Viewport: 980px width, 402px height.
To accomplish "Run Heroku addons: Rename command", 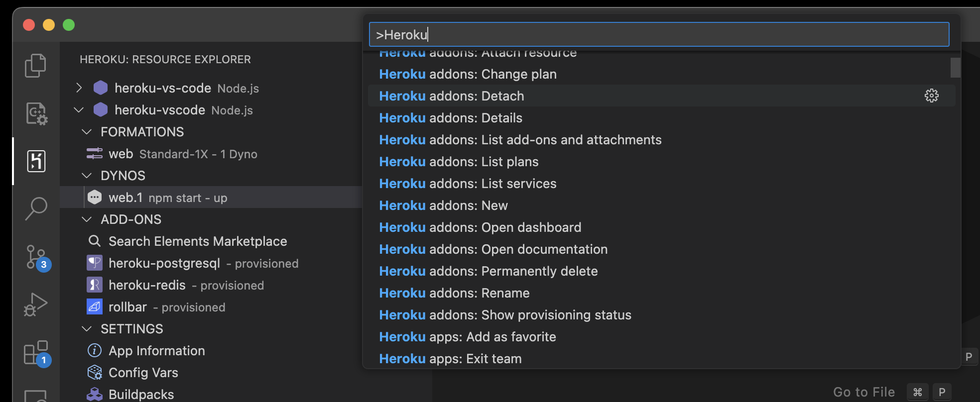I will click(661, 293).
